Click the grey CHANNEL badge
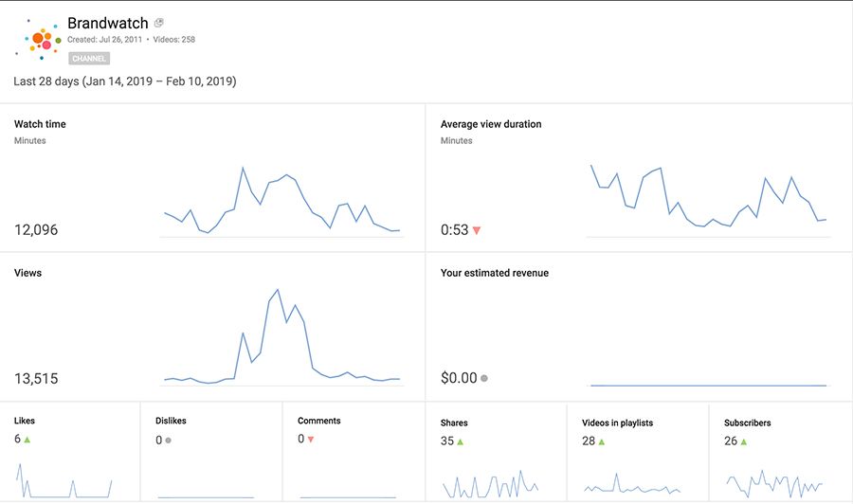 [x=88, y=59]
